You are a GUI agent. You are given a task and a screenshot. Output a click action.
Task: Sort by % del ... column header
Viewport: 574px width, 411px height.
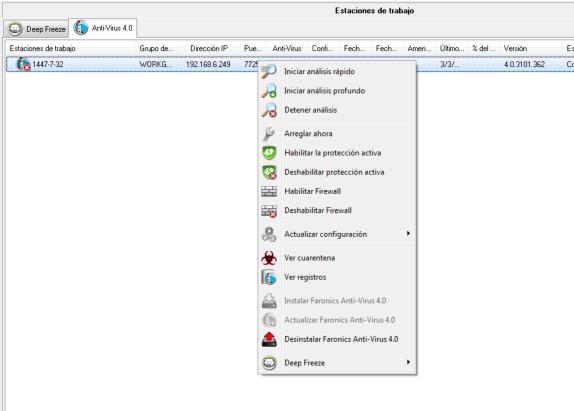[484, 48]
